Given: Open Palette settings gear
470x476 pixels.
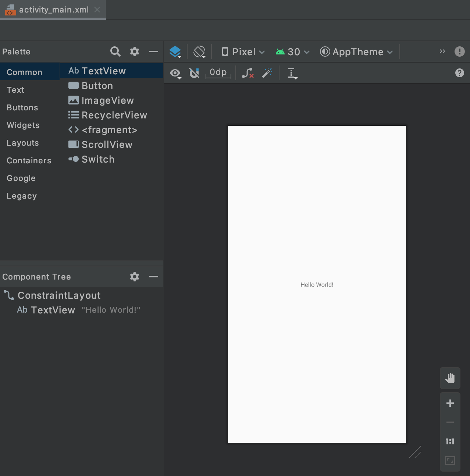Looking at the screenshot, I should coord(135,51).
